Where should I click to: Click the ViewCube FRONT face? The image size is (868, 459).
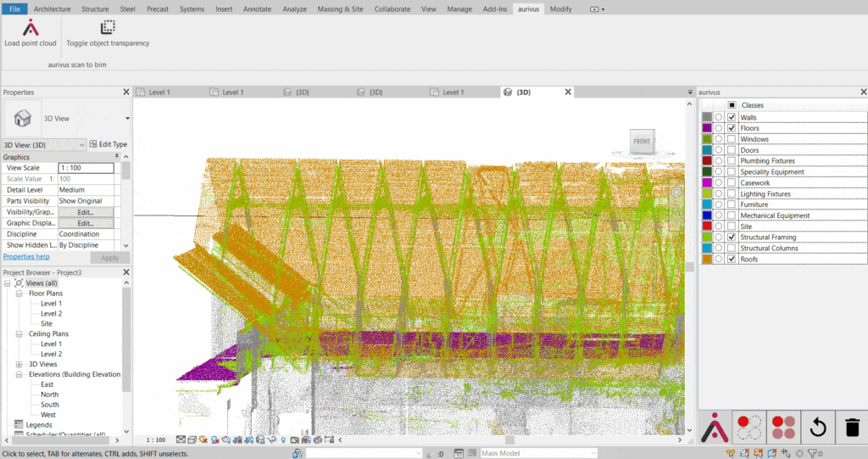coord(643,142)
